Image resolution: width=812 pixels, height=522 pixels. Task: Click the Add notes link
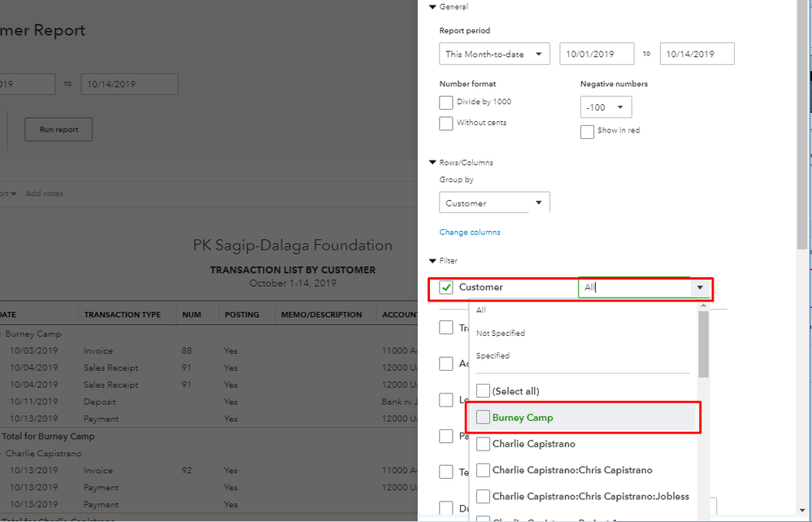point(44,194)
